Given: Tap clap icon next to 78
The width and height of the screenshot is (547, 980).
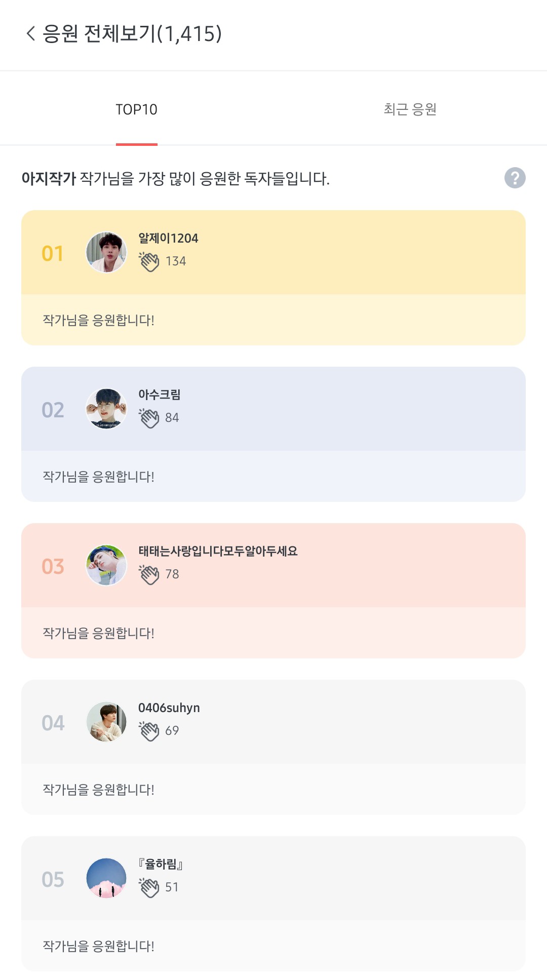Looking at the screenshot, I should coord(149,574).
